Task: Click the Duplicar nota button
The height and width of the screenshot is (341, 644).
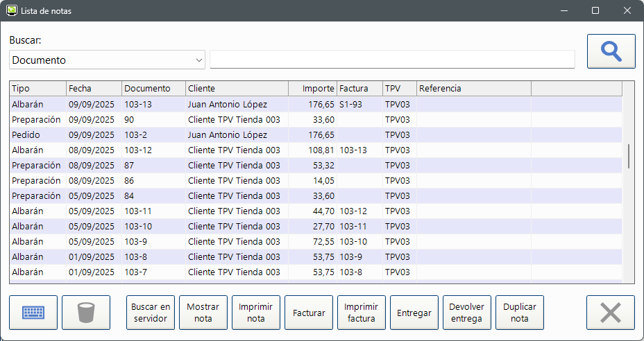Action: [520, 313]
